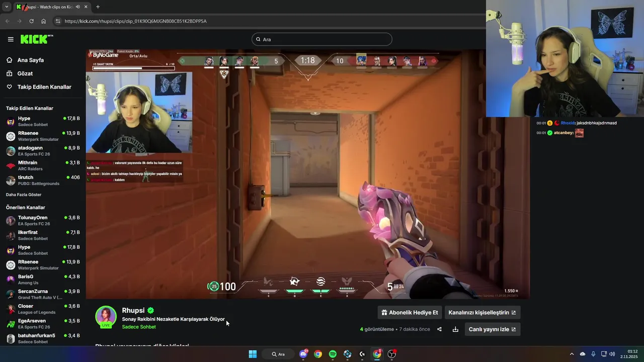This screenshot has width=644, height=362.
Task: Click Abonelik Hediye Et button
Action: pyautogui.click(x=409, y=312)
